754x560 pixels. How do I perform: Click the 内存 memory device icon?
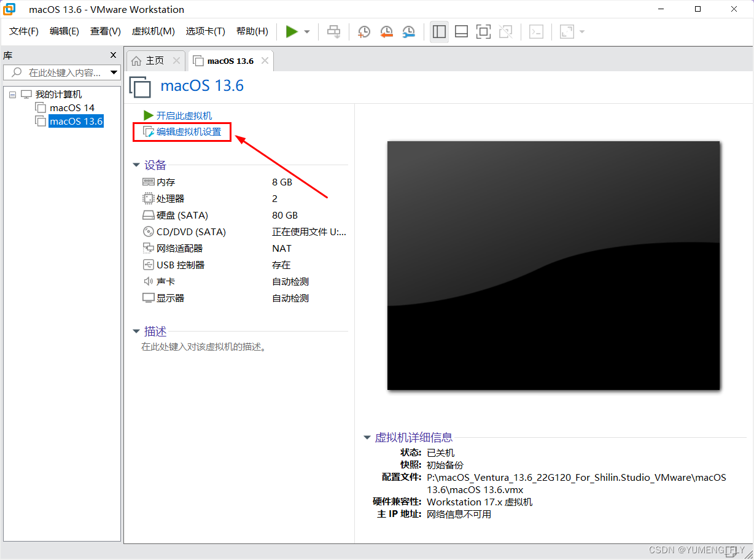pyautogui.click(x=148, y=182)
